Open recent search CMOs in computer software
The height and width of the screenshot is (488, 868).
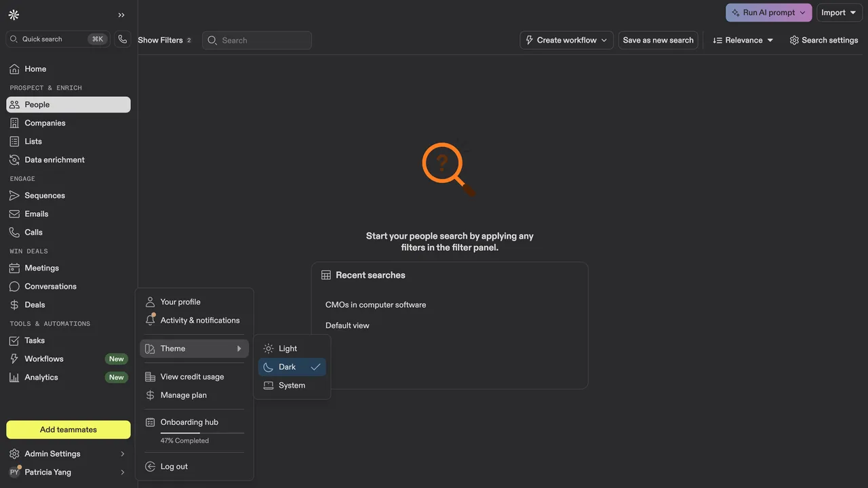pyautogui.click(x=376, y=305)
